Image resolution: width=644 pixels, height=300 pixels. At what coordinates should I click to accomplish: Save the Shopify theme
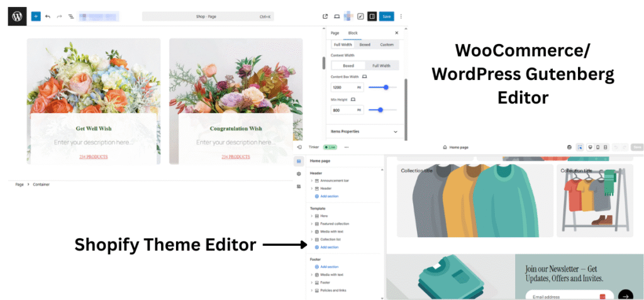[638, 147]
